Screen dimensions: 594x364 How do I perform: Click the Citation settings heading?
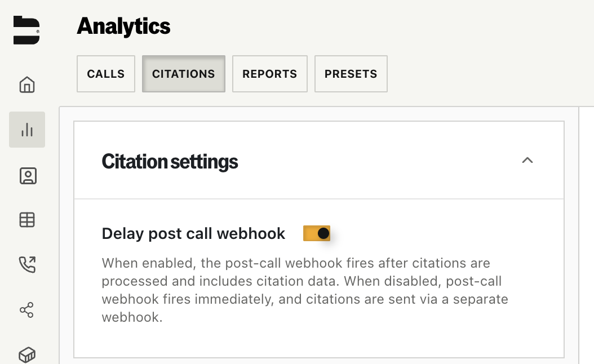pyautogui.click(x=169, y=161)
